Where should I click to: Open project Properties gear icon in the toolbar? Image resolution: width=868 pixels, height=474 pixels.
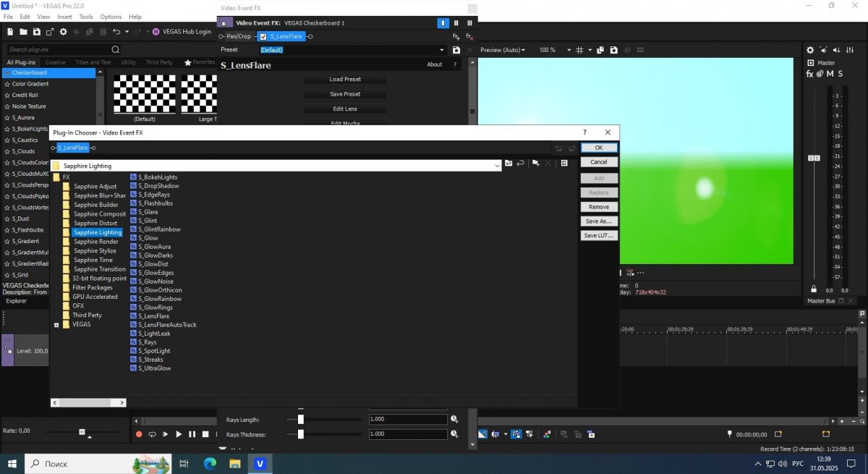pyautogui.click(x=63, y=32)
